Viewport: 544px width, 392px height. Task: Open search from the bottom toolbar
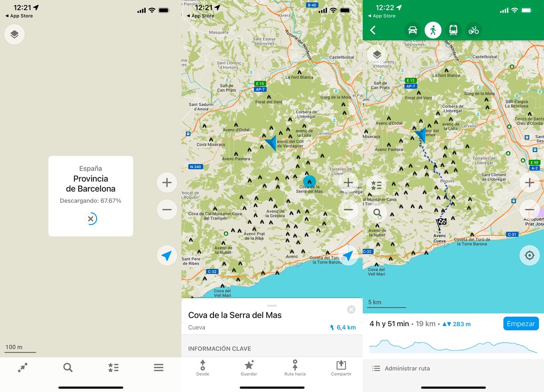click(x=68, y=367)
